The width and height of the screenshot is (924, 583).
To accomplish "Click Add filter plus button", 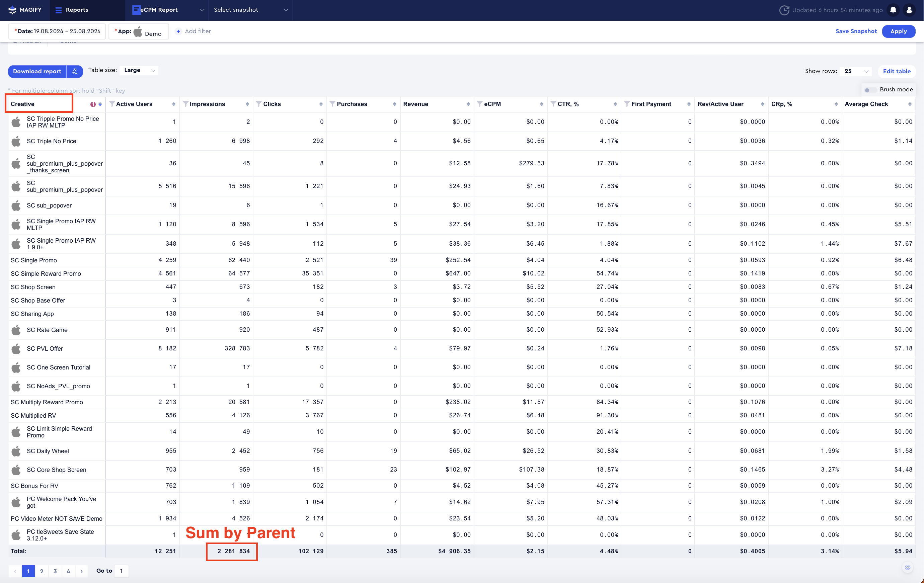I will [178, 31].
